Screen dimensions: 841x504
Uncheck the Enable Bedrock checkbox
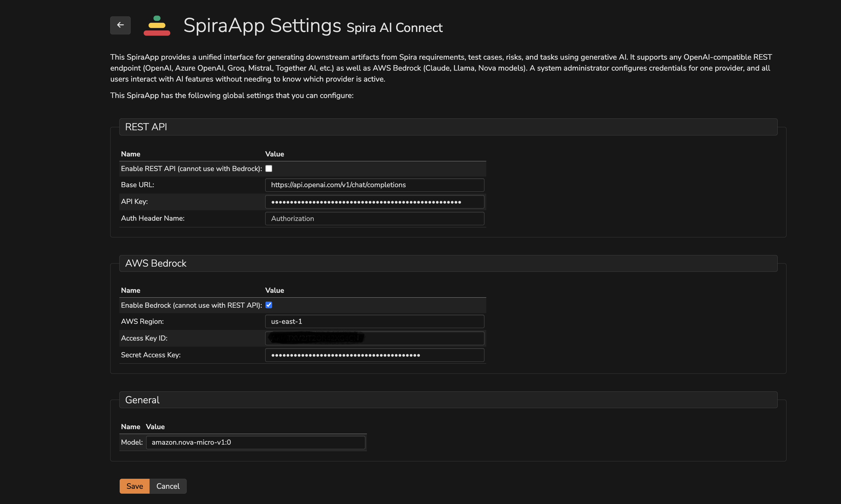[269, 305]
